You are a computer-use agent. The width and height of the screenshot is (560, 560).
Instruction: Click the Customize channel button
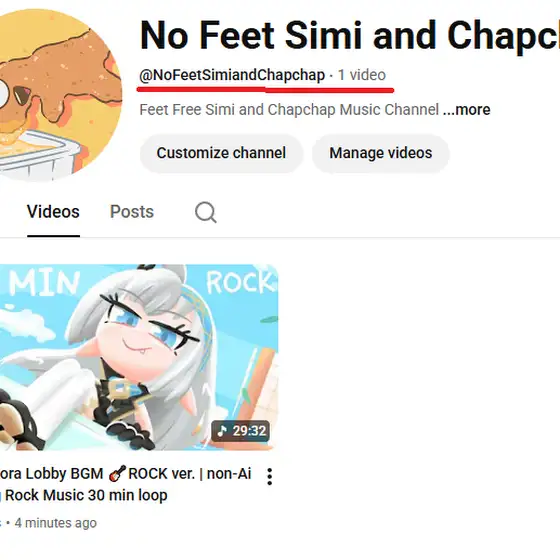point(221,153)
